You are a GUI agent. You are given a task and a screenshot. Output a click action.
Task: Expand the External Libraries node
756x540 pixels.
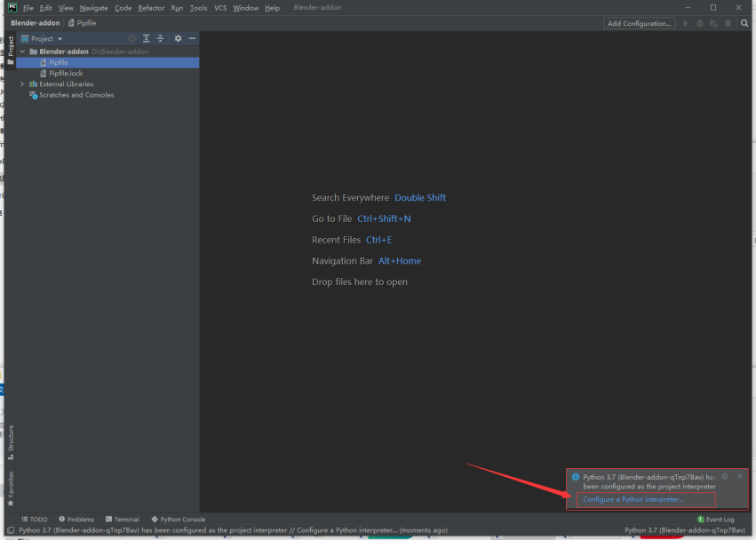coord(22,83)
